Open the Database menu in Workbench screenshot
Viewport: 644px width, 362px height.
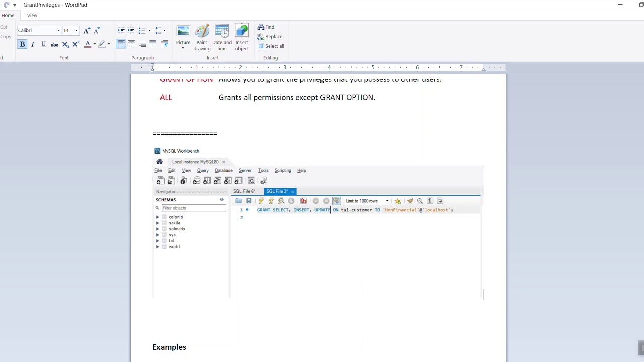coord(224,170)
